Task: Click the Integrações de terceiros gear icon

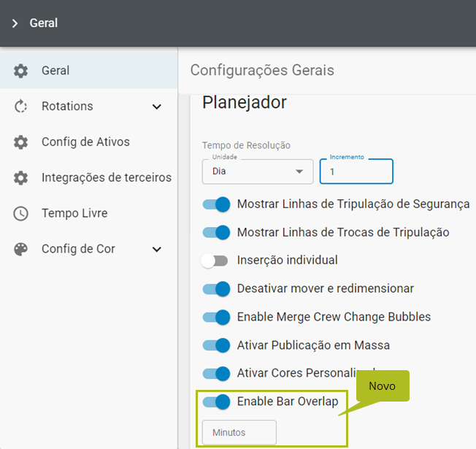Action: click(x=20, y=177)
